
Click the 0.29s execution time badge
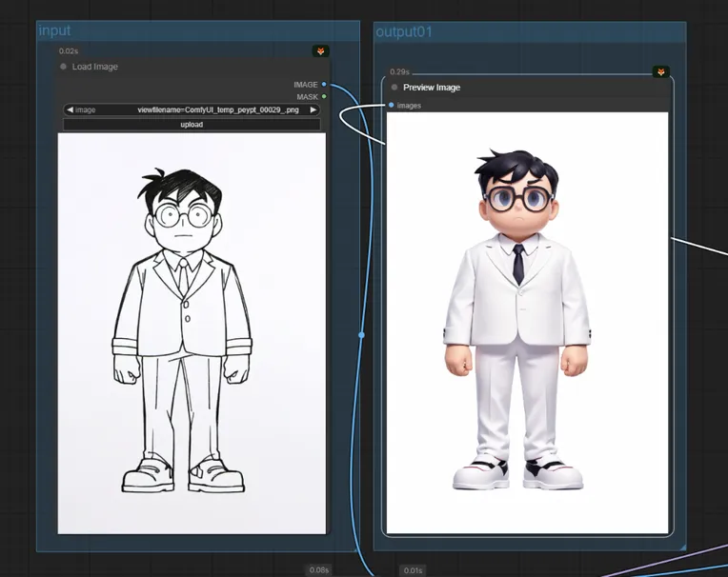(400, 72)
